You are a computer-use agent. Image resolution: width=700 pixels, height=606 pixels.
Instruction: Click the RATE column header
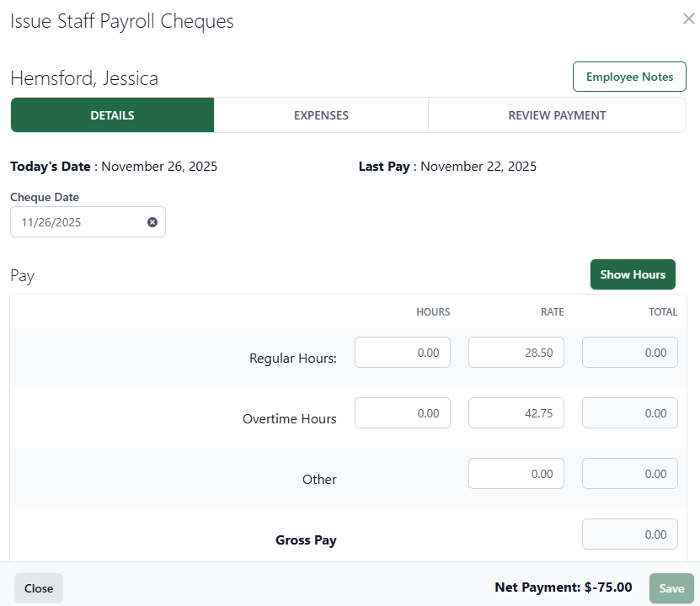point(553,311)
